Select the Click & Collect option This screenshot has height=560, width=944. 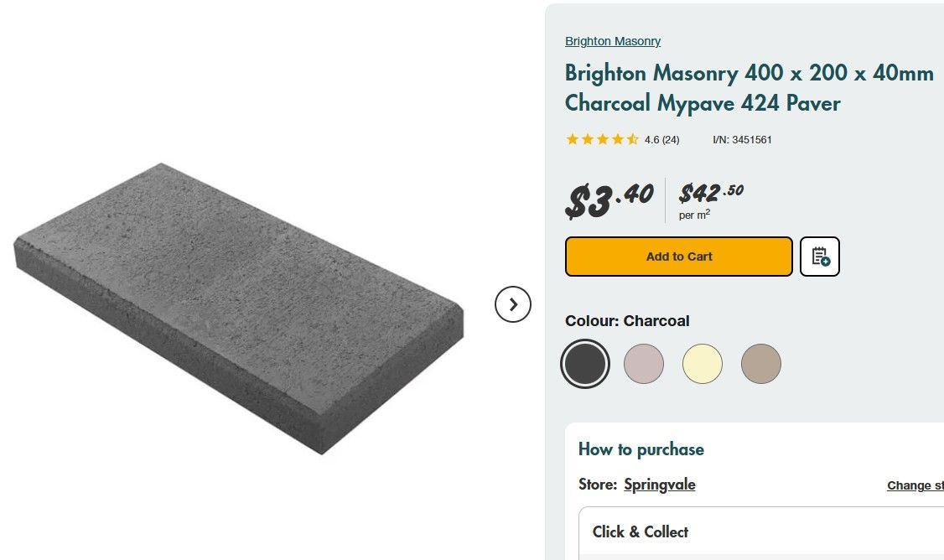click(641, 531)
